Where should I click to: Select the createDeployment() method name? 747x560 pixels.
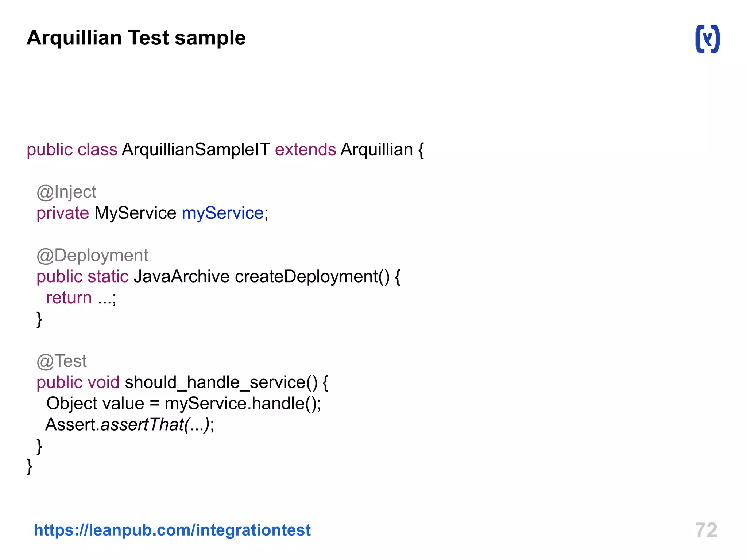click(312, 276)
